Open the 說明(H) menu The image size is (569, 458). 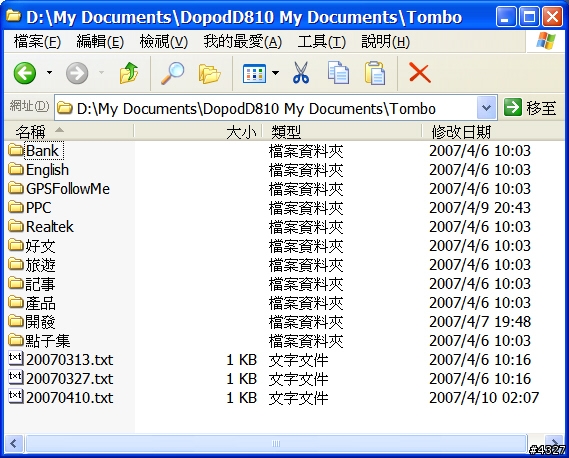(x=385, y=42)
